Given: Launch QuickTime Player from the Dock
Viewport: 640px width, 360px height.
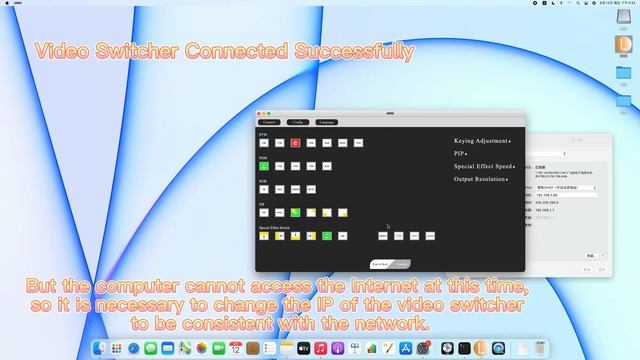Looking at the screenshot, I should (x=498, y=348).
